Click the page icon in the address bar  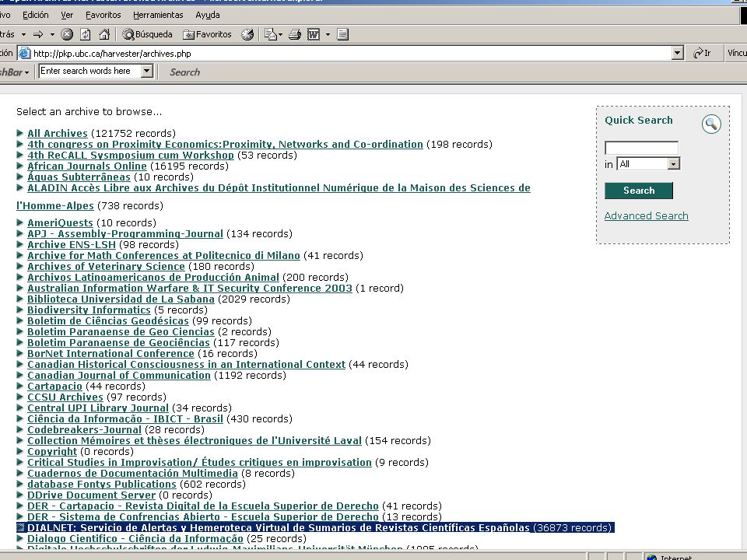[x=24, y=54]
